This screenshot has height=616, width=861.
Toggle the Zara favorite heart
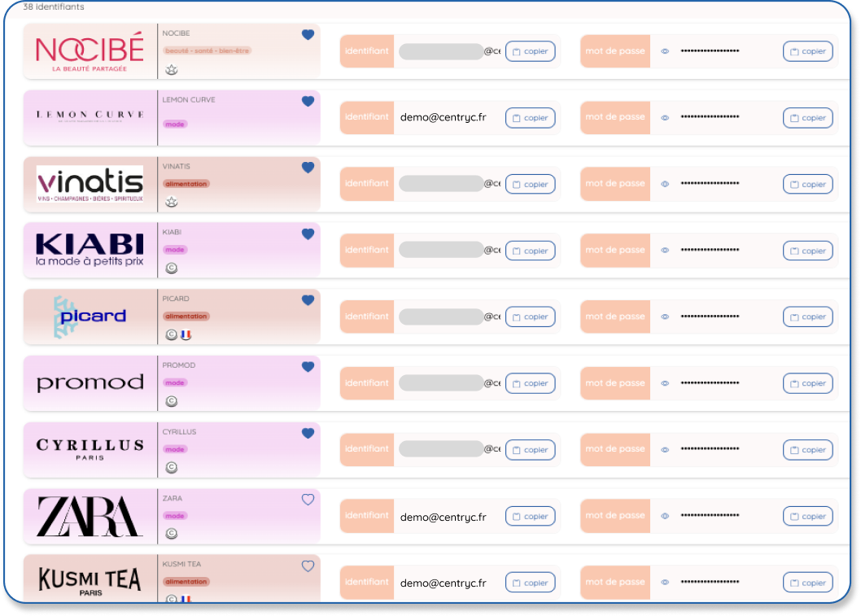click(308, 500)
